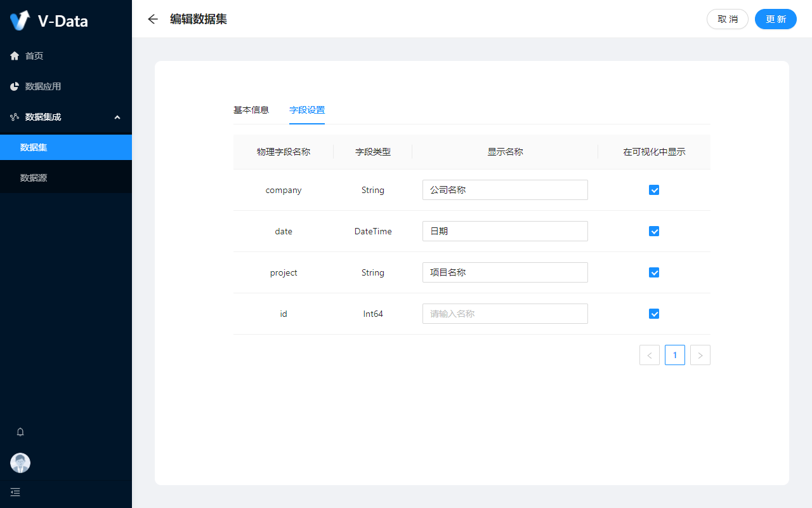Uncheck visualization display for company field
Viewport: 812px width, 508px height.
click(x=654, y=190)
